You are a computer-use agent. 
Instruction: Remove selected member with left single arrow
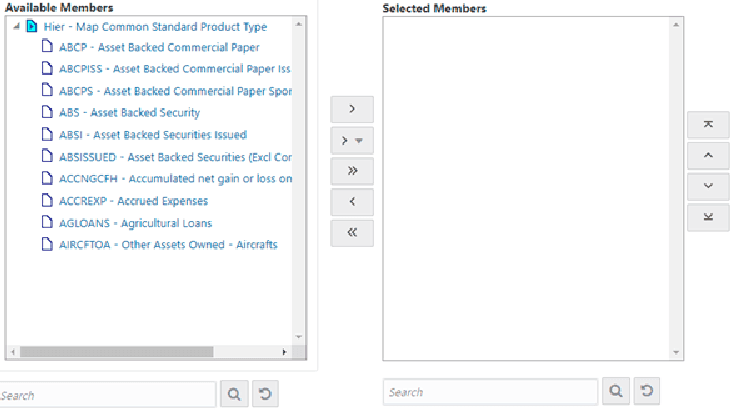pyautogui.click(x=352, y=202)
